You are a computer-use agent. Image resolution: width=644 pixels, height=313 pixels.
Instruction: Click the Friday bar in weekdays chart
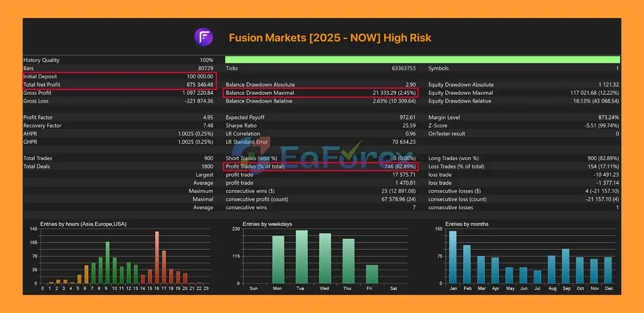point(372,274)
